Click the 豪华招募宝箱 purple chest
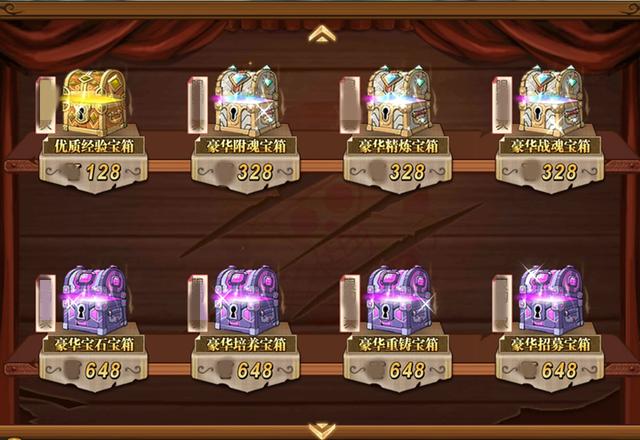The width and height of the screenshot is (640, 440). (551, 300)
